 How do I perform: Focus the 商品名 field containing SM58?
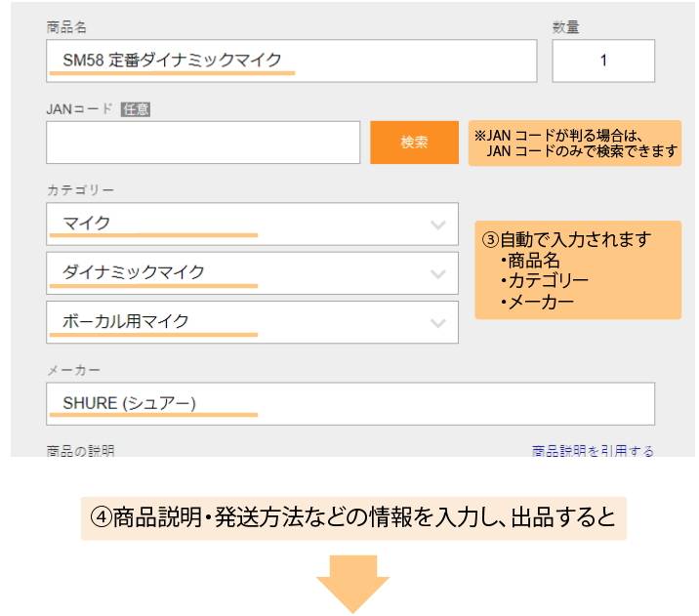[291, 61]
